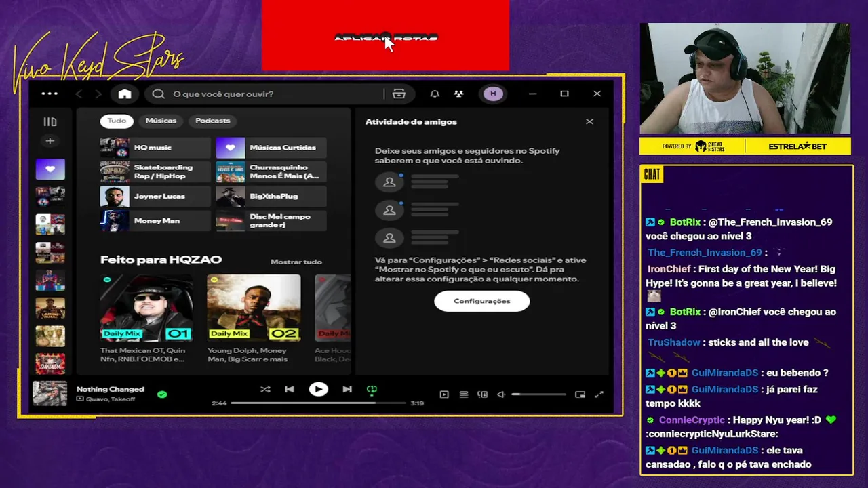The height and width of the screenshot is (488, 868).
Task: Open HQ music playlist shortcut
Action: click(x=155, y=147)
